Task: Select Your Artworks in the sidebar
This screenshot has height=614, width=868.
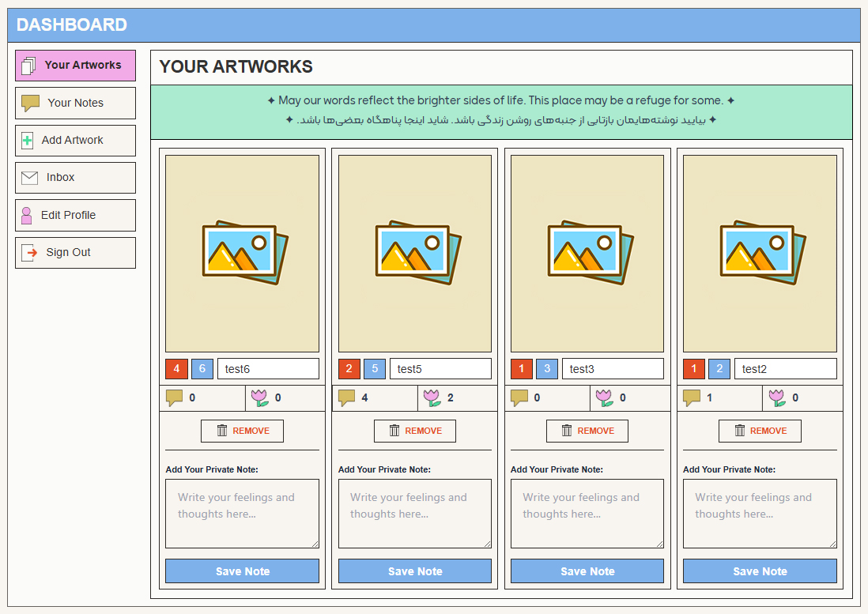Action: point(75,66)
